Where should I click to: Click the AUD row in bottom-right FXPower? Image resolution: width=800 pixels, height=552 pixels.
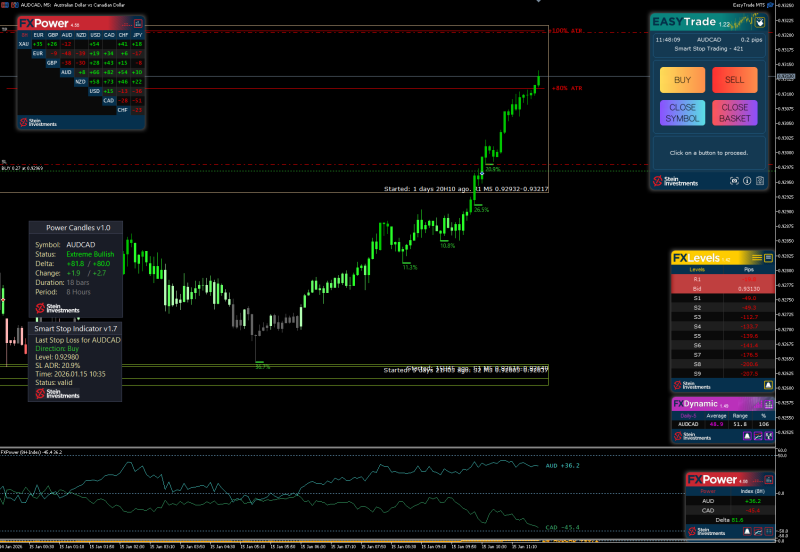730,501
